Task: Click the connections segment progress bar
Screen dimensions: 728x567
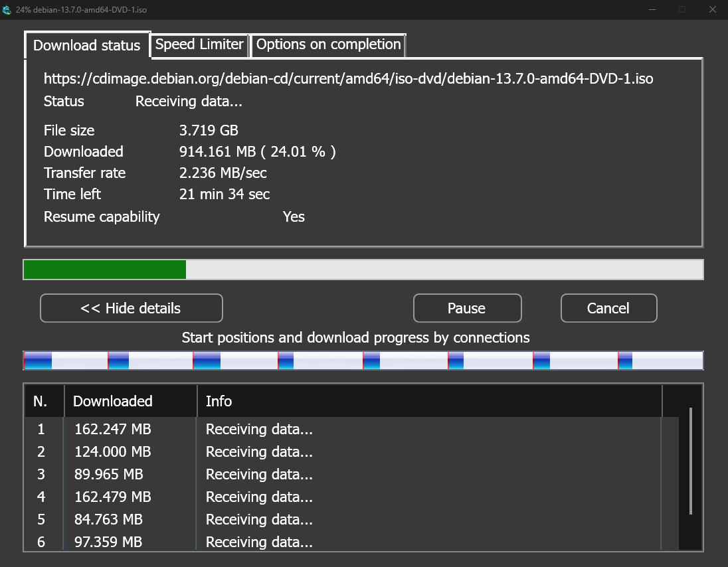Action: click(x=363, y=361)
